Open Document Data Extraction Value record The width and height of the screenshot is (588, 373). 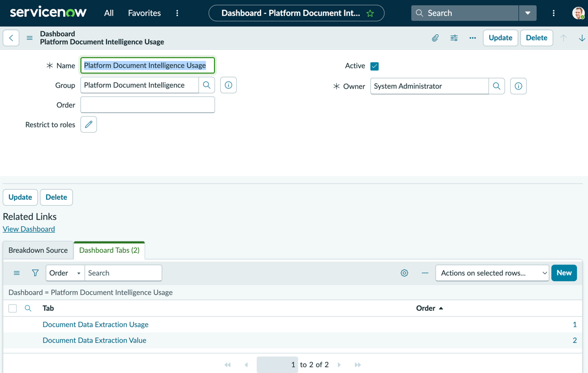94,340
